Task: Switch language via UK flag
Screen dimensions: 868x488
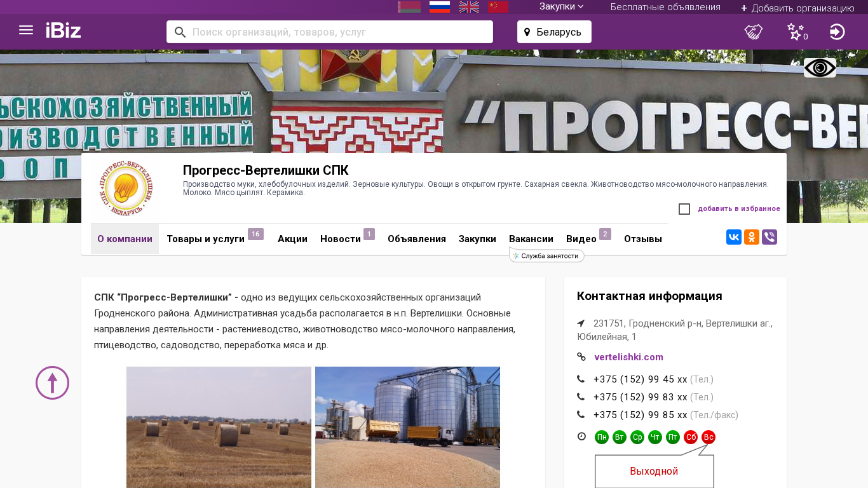Action: (469, 7)
